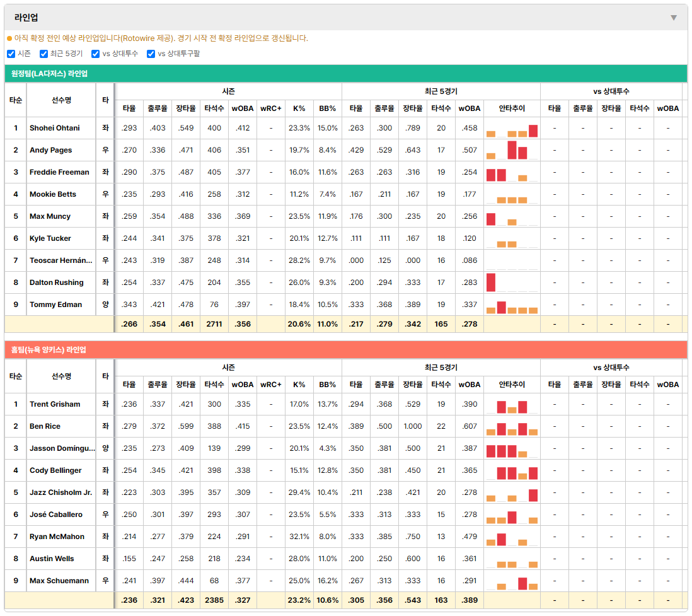Open Trent Grisham's player link

55,404
